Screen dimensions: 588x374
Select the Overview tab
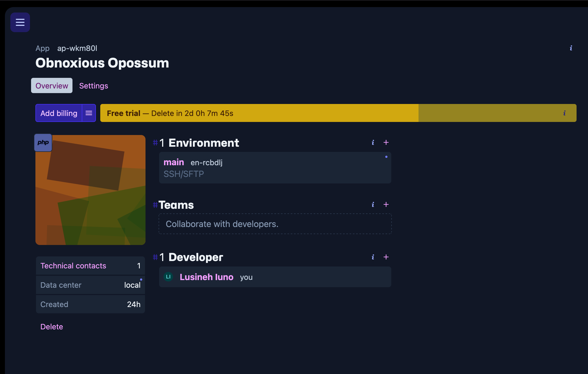click(51, 86)
